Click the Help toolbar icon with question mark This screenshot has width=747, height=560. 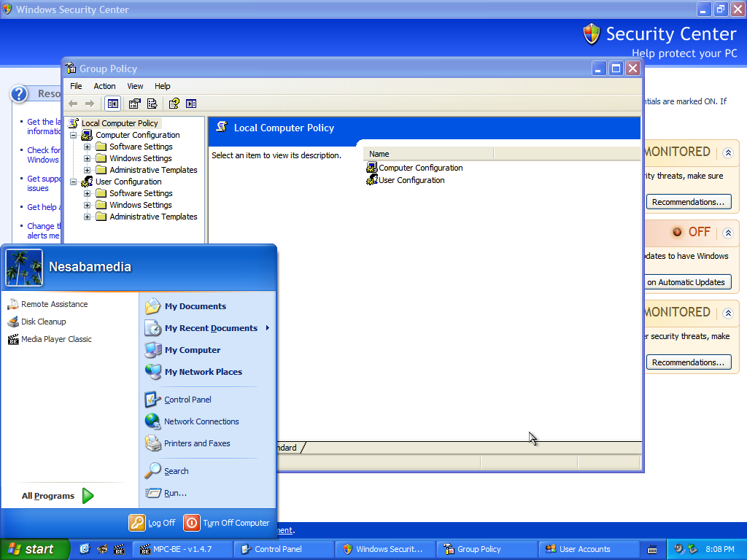tap(174, 104)
